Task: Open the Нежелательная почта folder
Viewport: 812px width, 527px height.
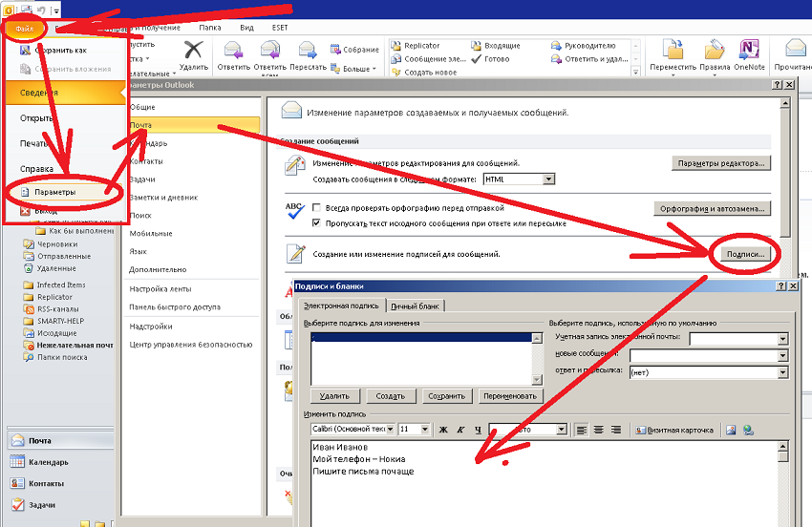Action: (69, 345)
